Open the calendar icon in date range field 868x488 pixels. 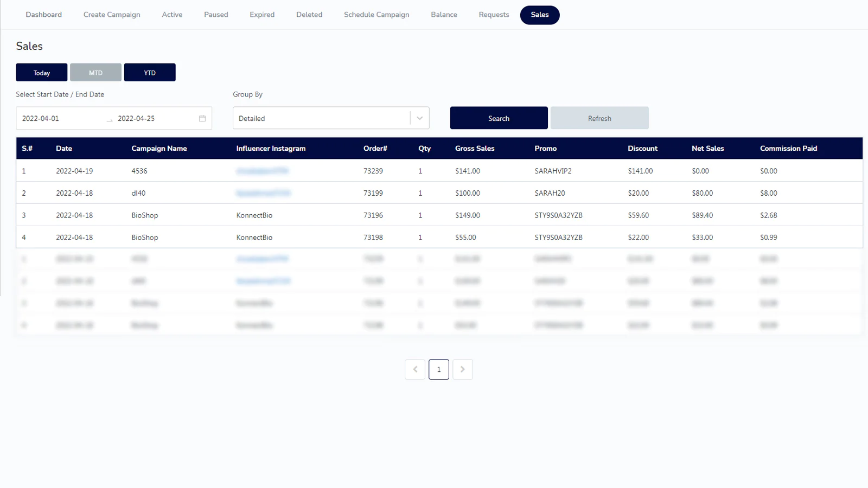point(202,118)
